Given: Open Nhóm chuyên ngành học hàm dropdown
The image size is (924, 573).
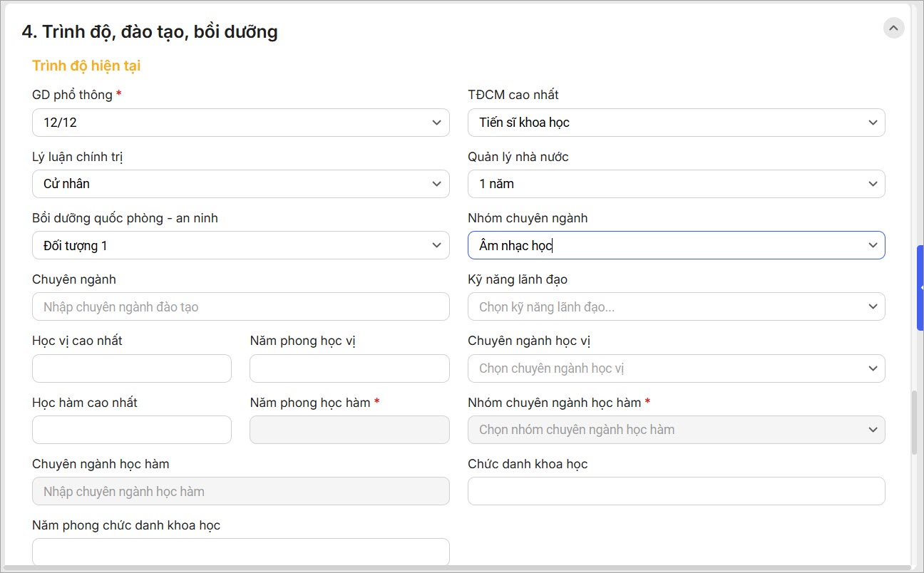Looking at the screenshot, I should (x=676, y=430).
